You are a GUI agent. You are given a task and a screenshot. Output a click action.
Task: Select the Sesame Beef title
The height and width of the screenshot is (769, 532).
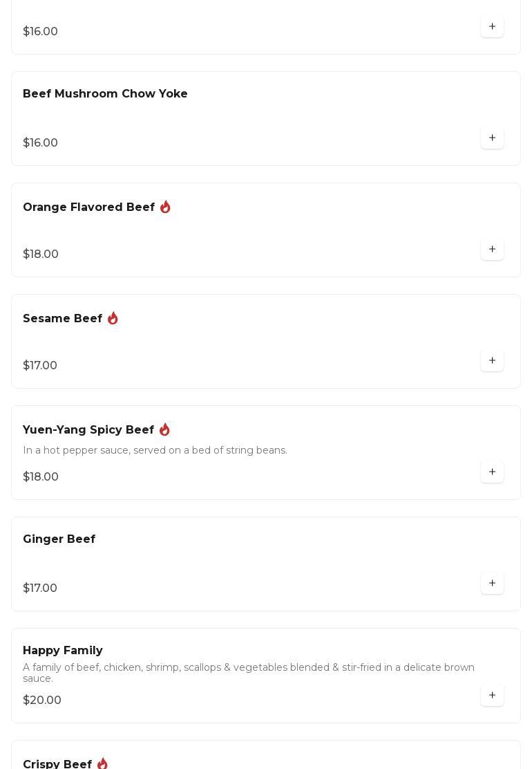(62, 319)
